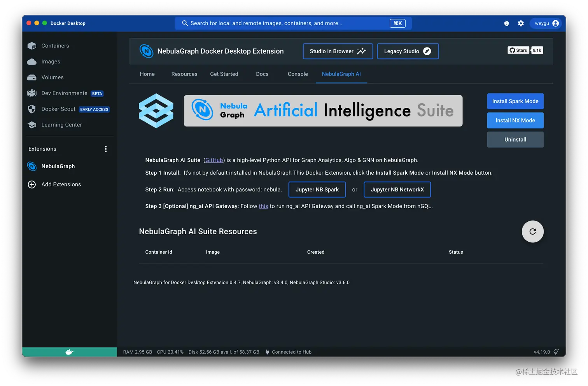Click the feedback lightbulb icon in status bar
Screen dimensions: 588x386
point(556,352)
